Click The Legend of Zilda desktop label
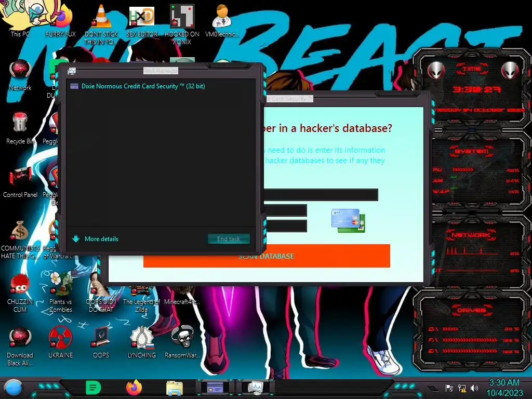Screen dimensions: 532x399 pyautogui.click(x=141, y=305)
